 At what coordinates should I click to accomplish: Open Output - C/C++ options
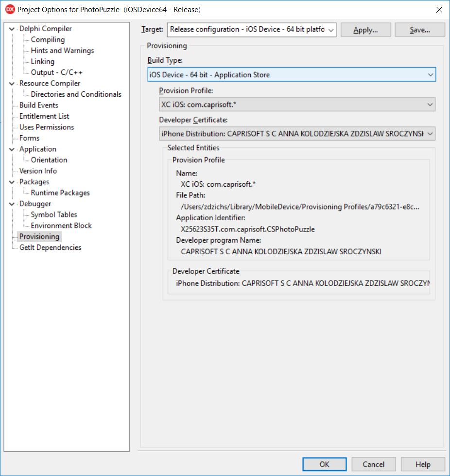[x=57, y=72]
